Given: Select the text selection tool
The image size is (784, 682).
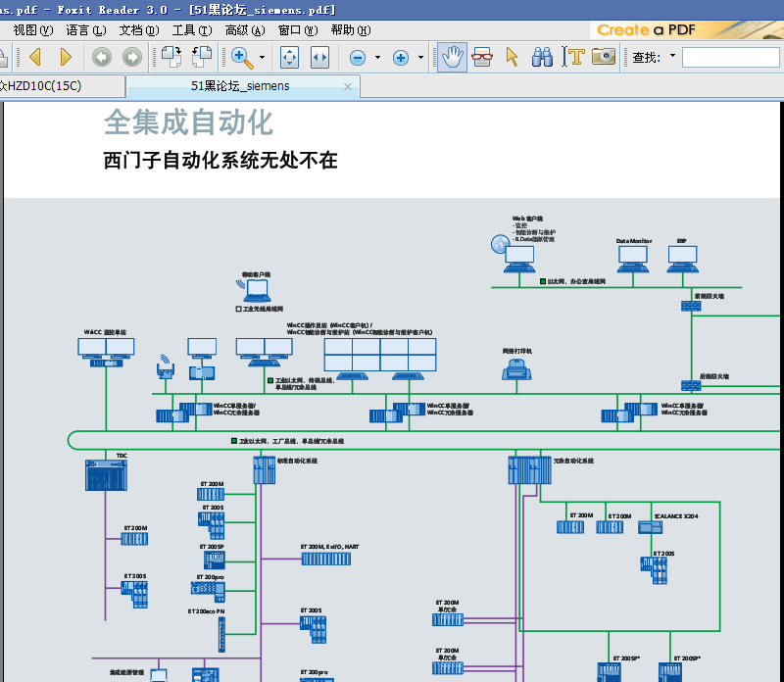Looking at the screenshot, I should [573, 57].
